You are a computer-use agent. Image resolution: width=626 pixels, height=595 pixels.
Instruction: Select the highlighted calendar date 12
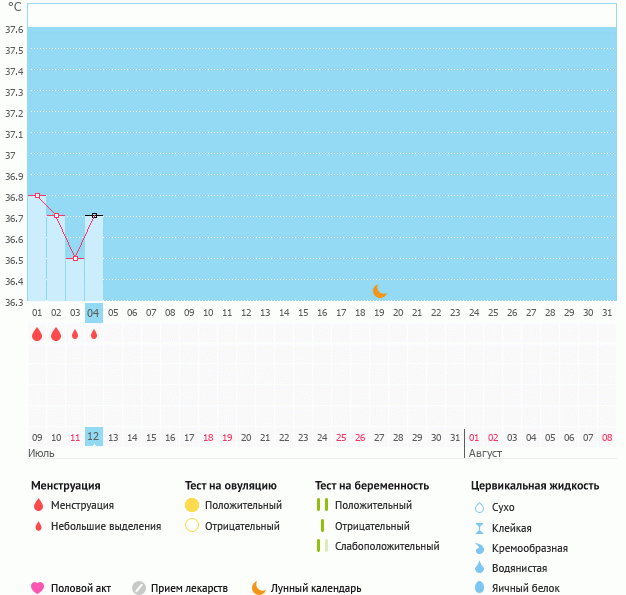[x=94, y=437]
